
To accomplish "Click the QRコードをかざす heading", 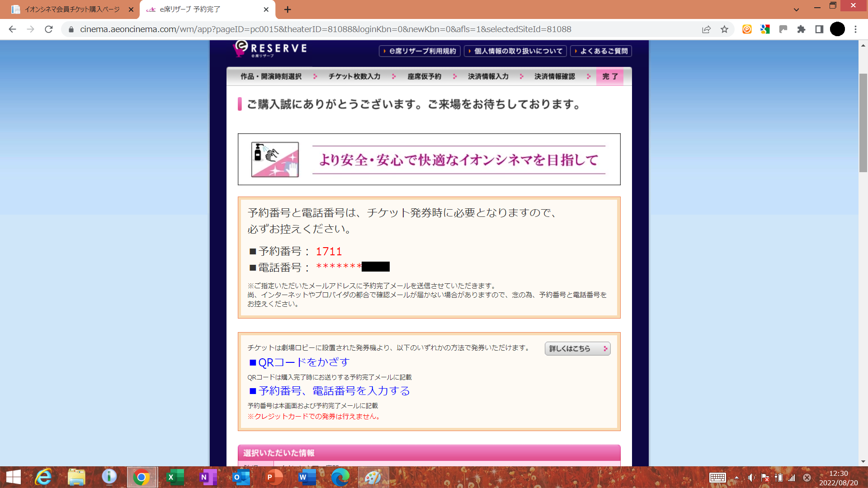I will tap(299, 362).
